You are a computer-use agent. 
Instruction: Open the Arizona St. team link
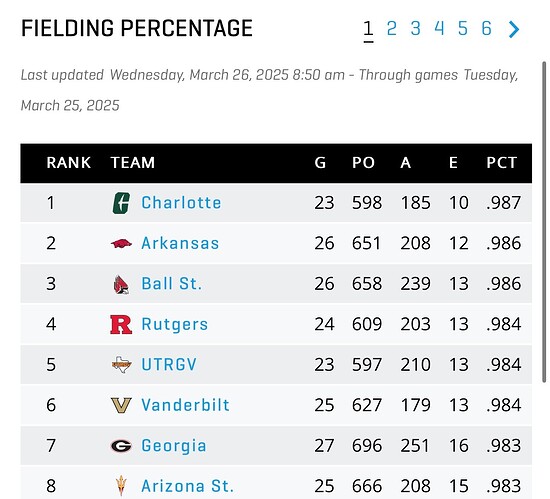pos(187,486)
